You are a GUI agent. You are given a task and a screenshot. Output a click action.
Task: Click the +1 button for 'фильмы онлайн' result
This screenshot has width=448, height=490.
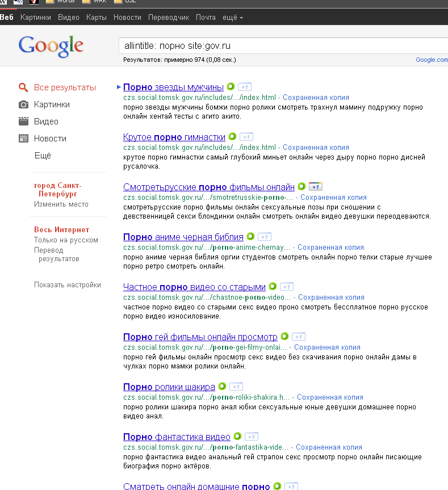(316, 187)
